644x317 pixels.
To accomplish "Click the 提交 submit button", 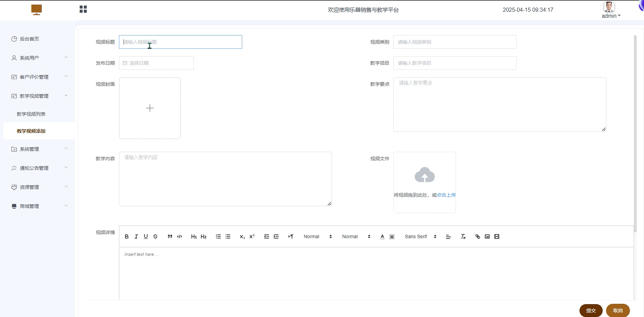I will click(591, 310).
